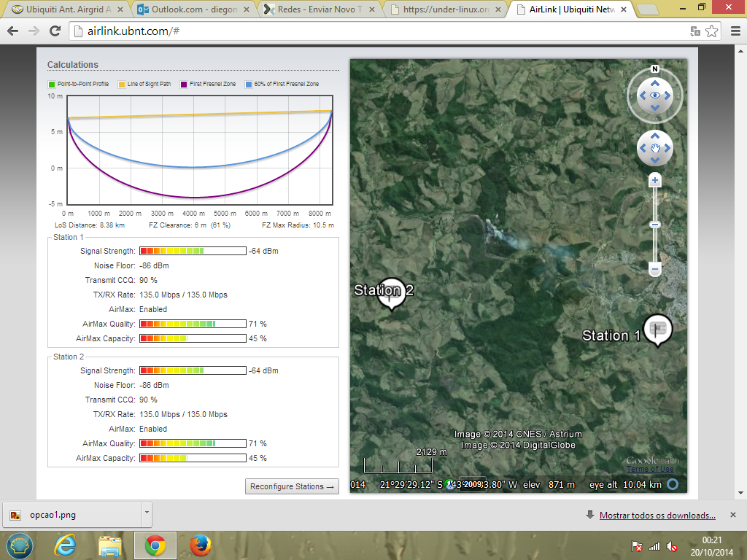The height and width of the screenshot is (560, 747).
Task: Open the opcao1.png downloaded file
Action: point(74,515)
